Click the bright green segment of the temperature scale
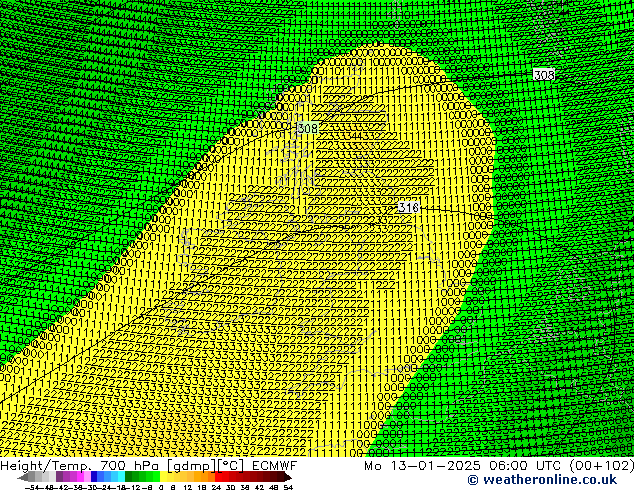This screenshot has width=634, height=490. point(156,477)
